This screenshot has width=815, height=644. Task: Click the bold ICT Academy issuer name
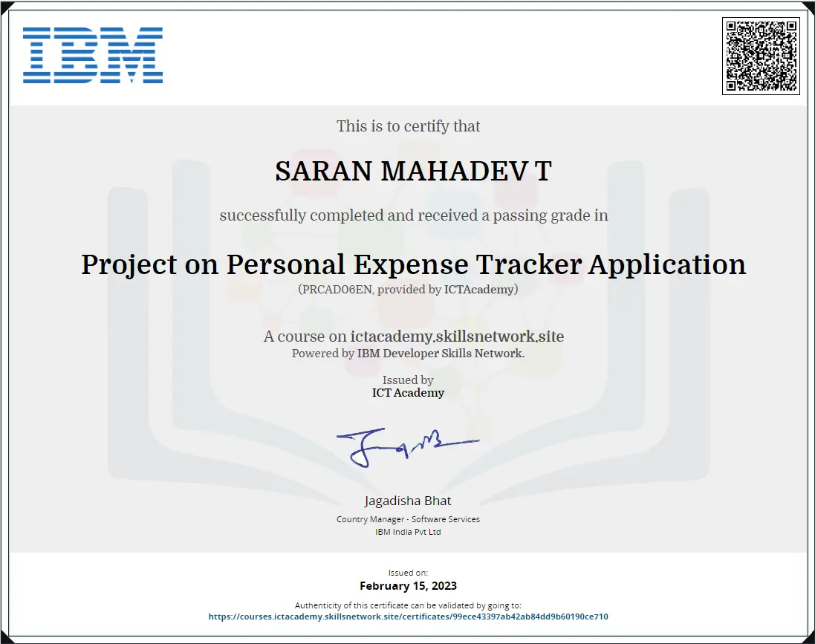[x=408, y=393]
